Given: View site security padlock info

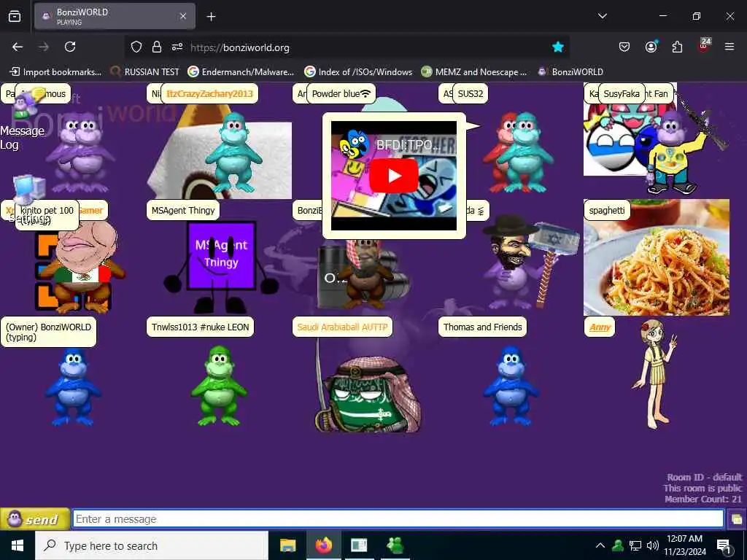Looking at the screenshot, I should point(156,47).
